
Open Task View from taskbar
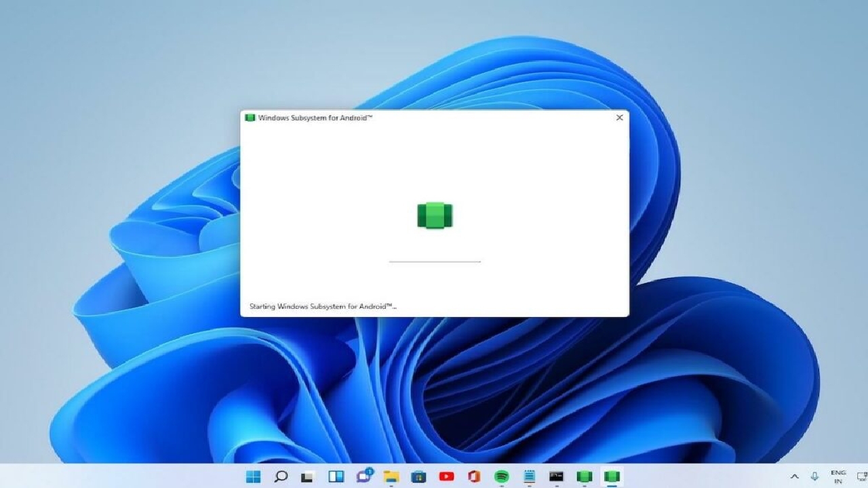pos(308,476)
